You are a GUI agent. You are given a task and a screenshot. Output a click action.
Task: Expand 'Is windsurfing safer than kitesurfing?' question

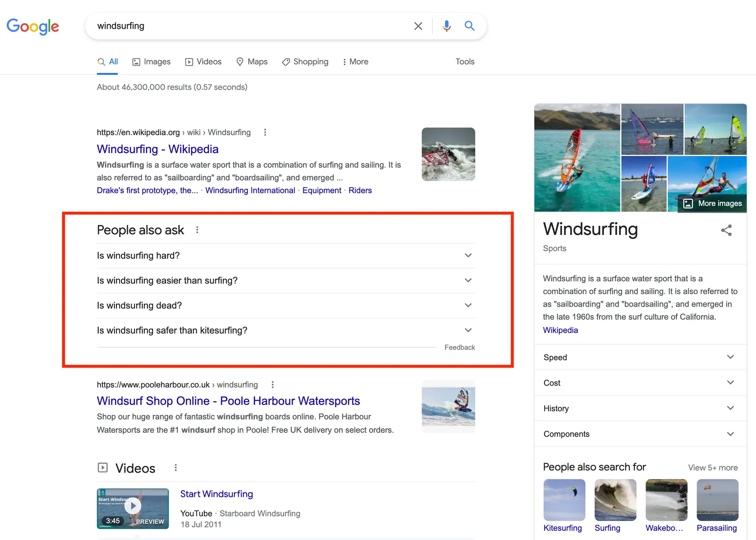click(285, 331)
